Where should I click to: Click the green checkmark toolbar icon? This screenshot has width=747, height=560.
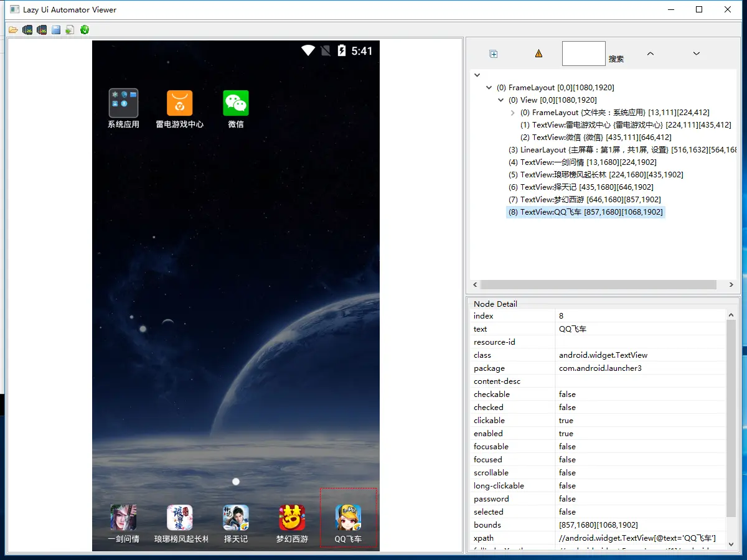coord(85,30)
